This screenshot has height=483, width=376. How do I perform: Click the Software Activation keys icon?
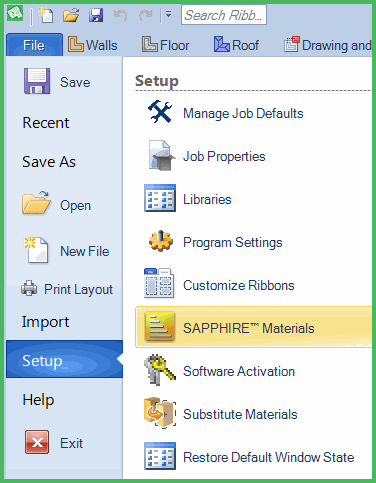(160, 370)
